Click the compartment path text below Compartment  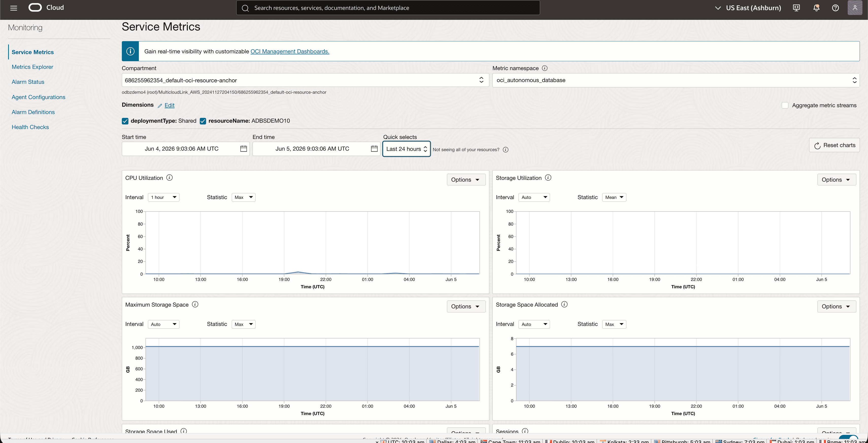[224, 92]
